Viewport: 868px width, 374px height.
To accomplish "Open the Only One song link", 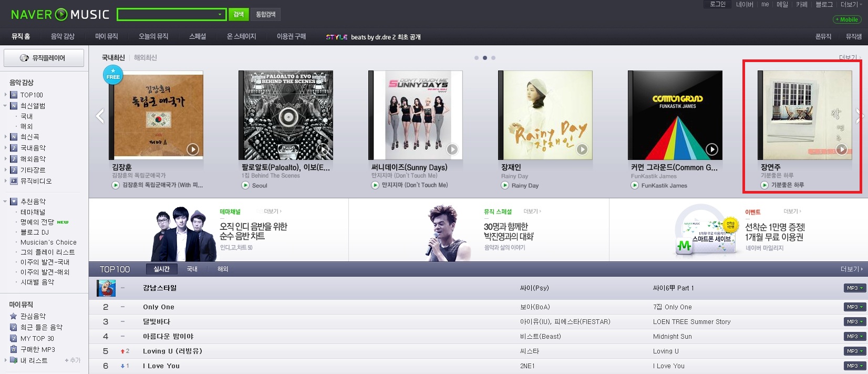I will click(159, 307).
